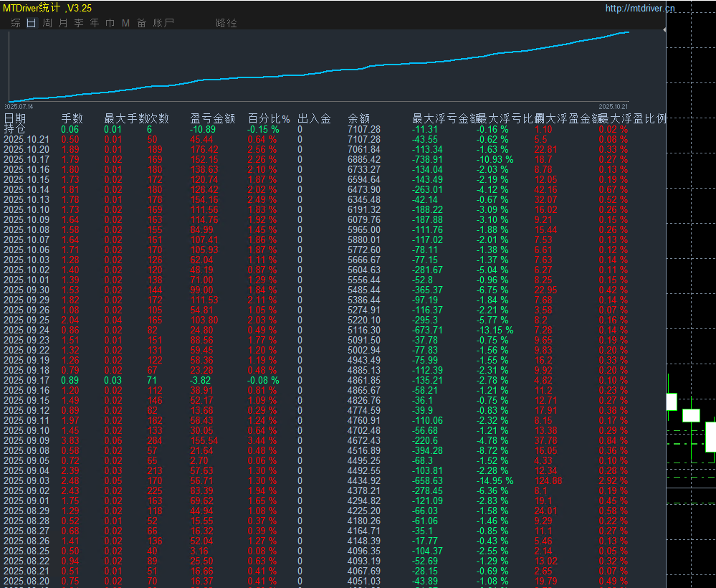
Task: Click the 日期 column header
Action: (15, 119)
